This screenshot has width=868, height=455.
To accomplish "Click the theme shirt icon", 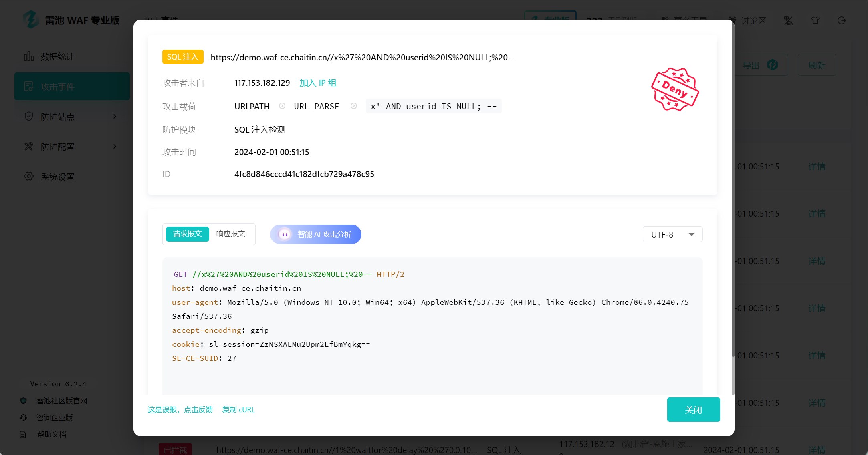I will point(815,20).
